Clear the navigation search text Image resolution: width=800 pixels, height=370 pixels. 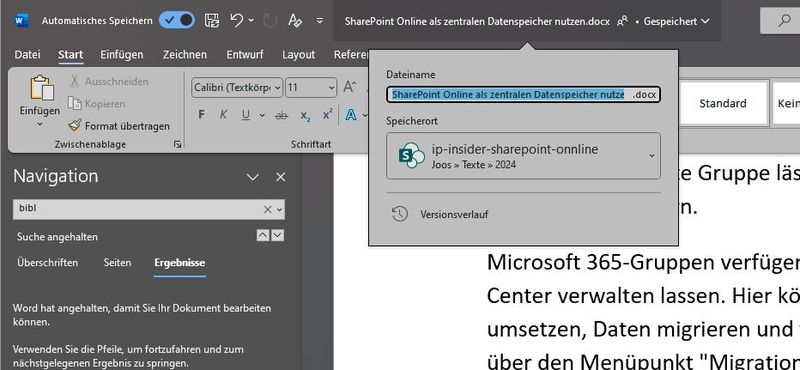tap(267, 209)
